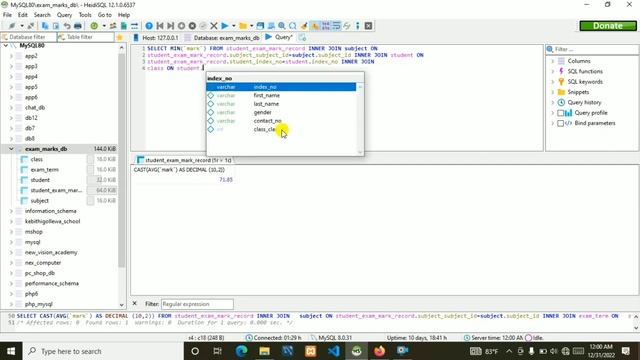Click the Clear broom icon in toolbar
This screenshot has height=360, width=640.
[304, 26]
